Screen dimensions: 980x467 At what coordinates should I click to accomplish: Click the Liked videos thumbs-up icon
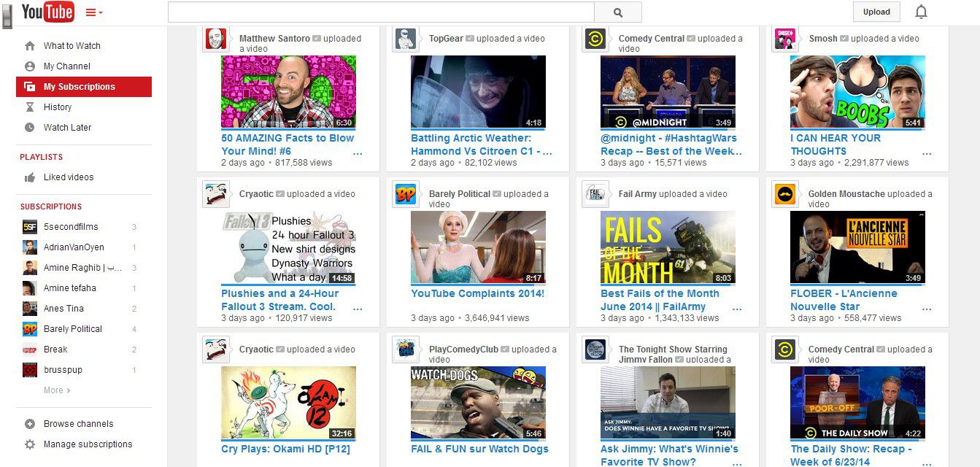coord(29,177)
